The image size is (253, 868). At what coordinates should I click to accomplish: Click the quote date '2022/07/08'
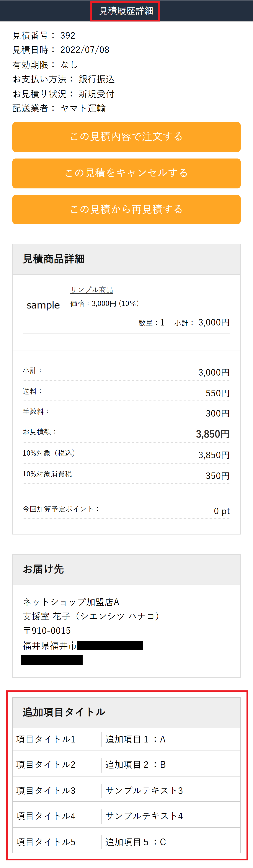[85, 50]
